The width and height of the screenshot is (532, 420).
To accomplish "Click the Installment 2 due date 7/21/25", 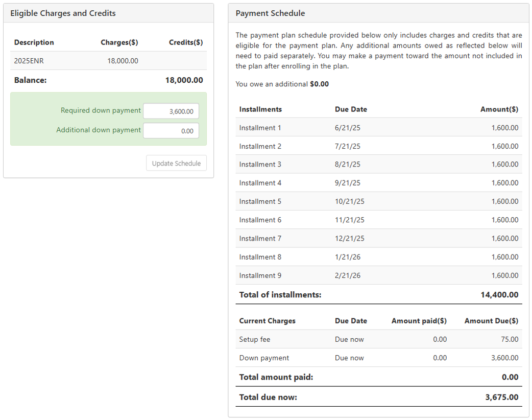I will (347, 146).
